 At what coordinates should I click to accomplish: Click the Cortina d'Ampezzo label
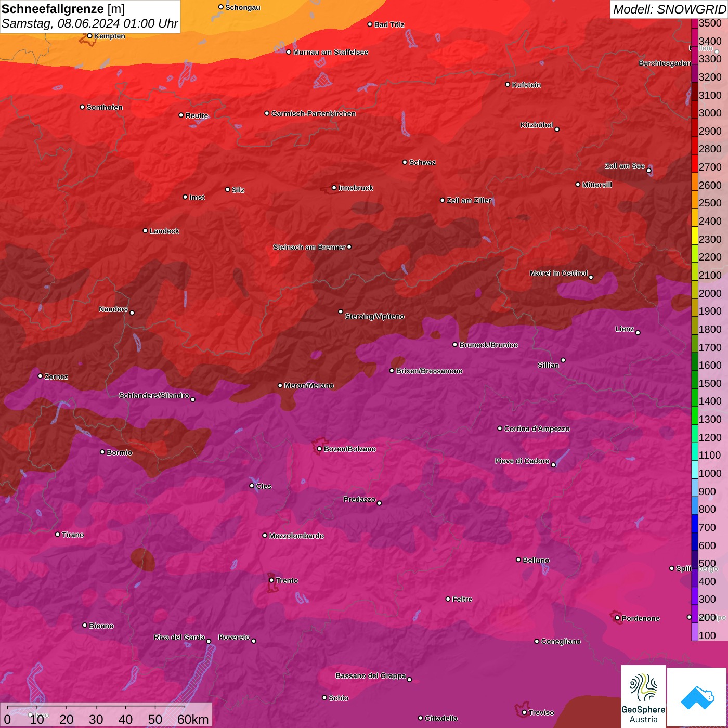click(537, 428)
